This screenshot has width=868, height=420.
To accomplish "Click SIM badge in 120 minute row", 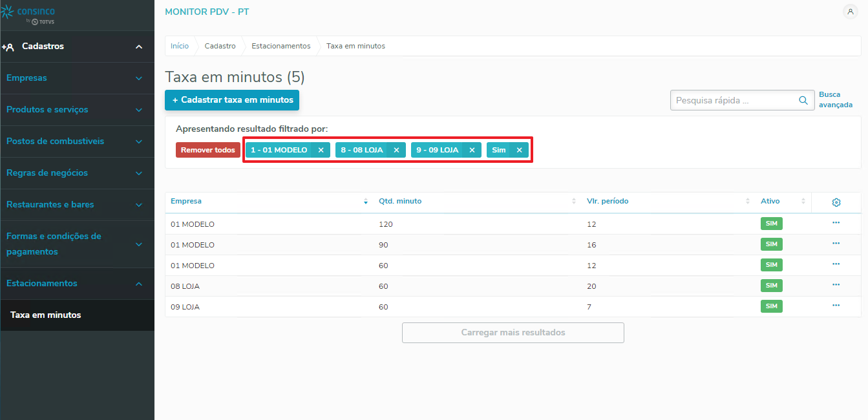I will click(771, 224).
